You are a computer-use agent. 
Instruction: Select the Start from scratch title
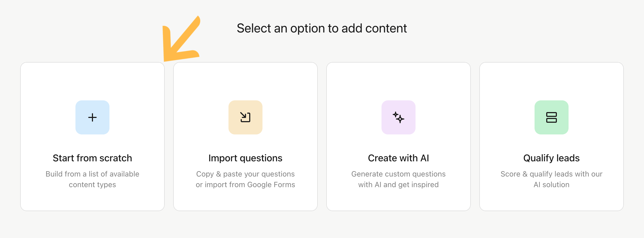click(92, 158)
